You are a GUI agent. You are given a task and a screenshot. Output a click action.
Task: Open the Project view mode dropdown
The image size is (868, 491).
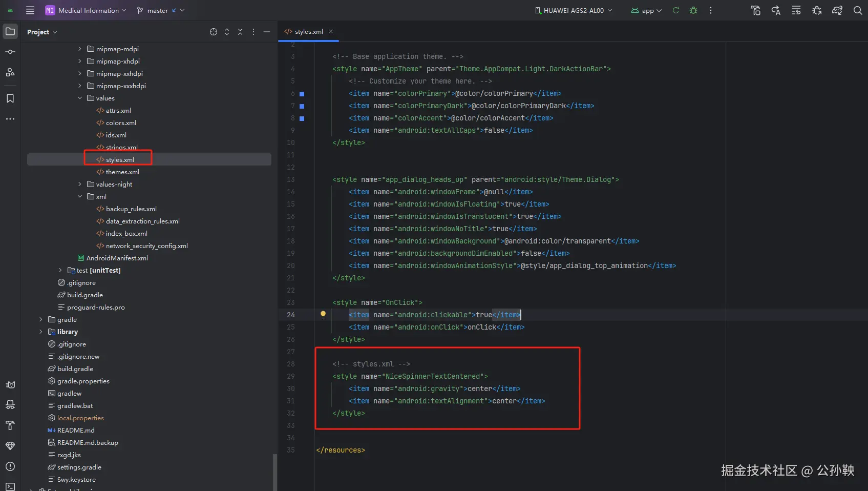pos(42,32)
